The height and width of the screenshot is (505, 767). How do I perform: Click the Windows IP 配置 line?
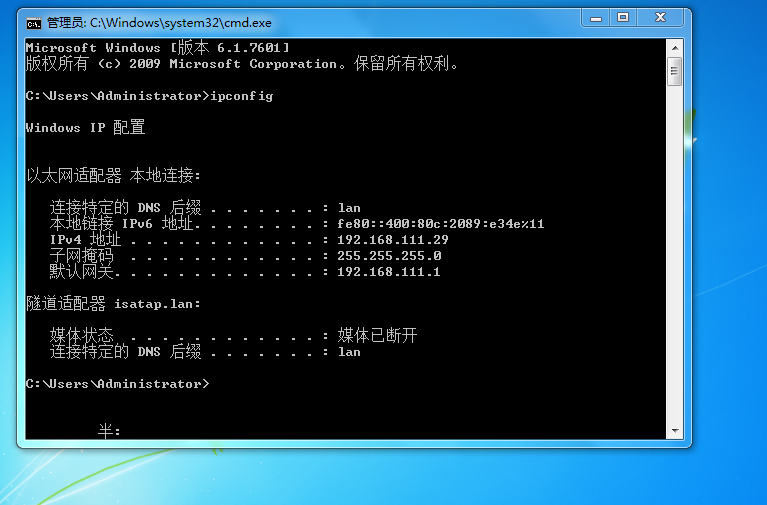pyautogui.click(x=85, y=127)
